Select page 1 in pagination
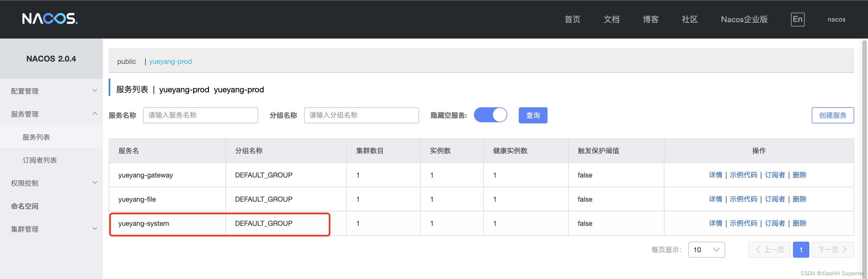This screenshot has width=868, height=279. pos(801,250)
